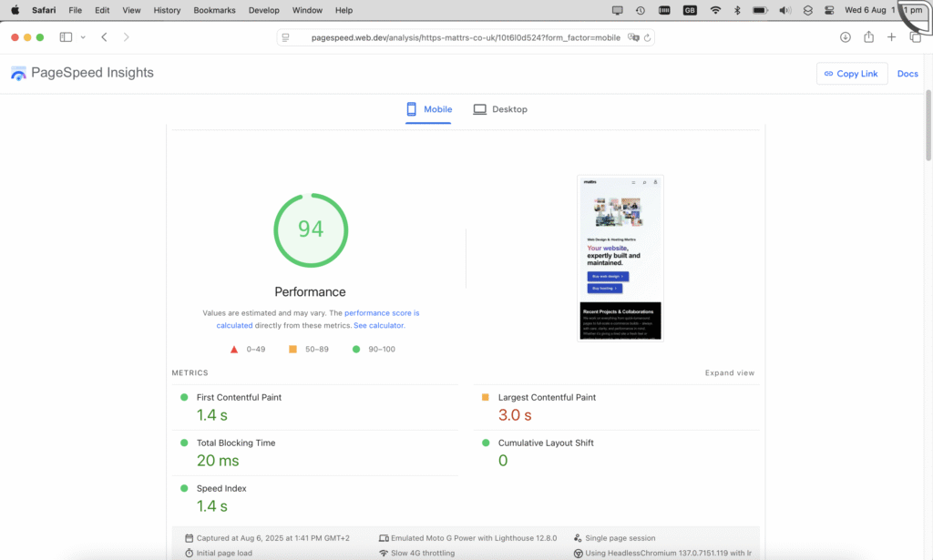
Task: Click Expand view for metrics
Action: coord(730,372)
